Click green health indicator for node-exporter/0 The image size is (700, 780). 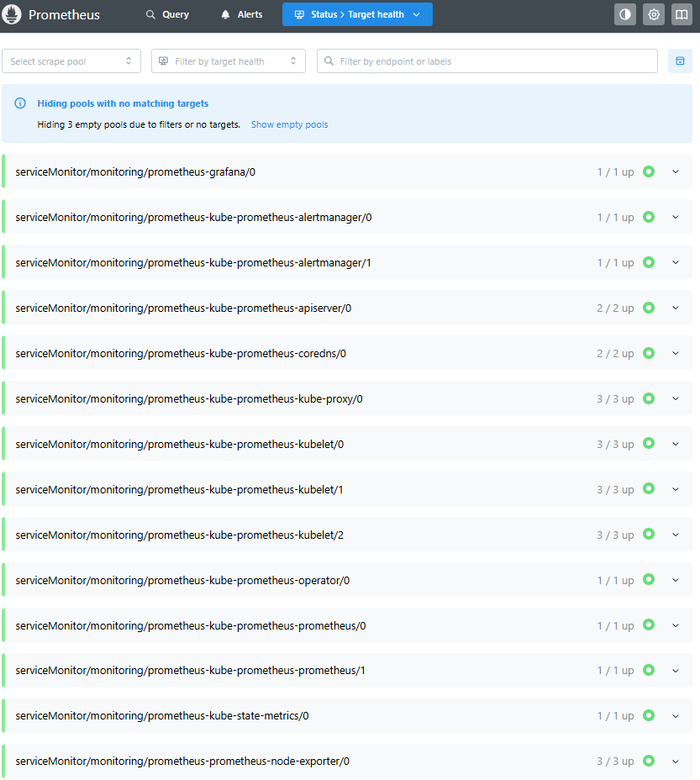pyautogui.click(x=648, y=762)
